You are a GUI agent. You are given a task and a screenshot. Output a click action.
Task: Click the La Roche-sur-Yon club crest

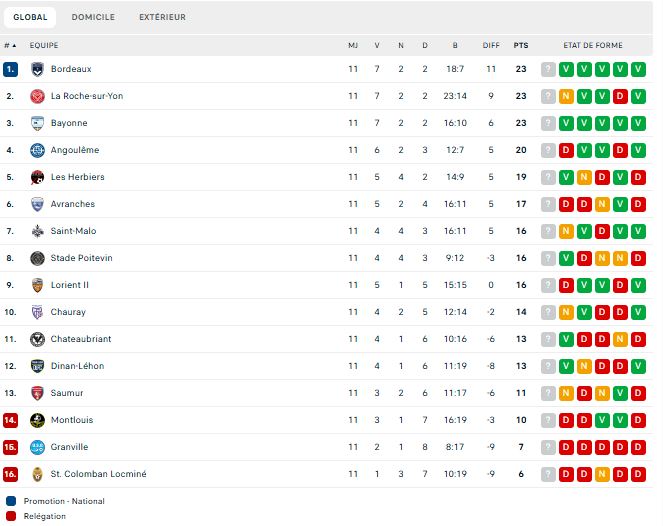[37, 96]
